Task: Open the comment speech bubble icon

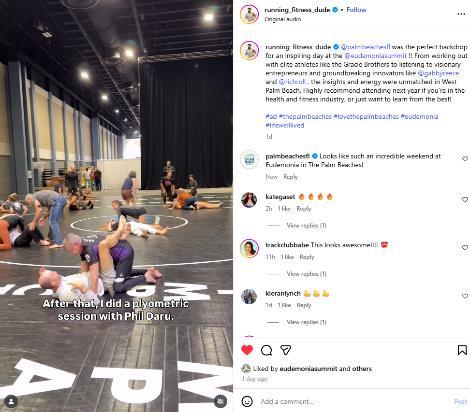Action: point(266,350)
